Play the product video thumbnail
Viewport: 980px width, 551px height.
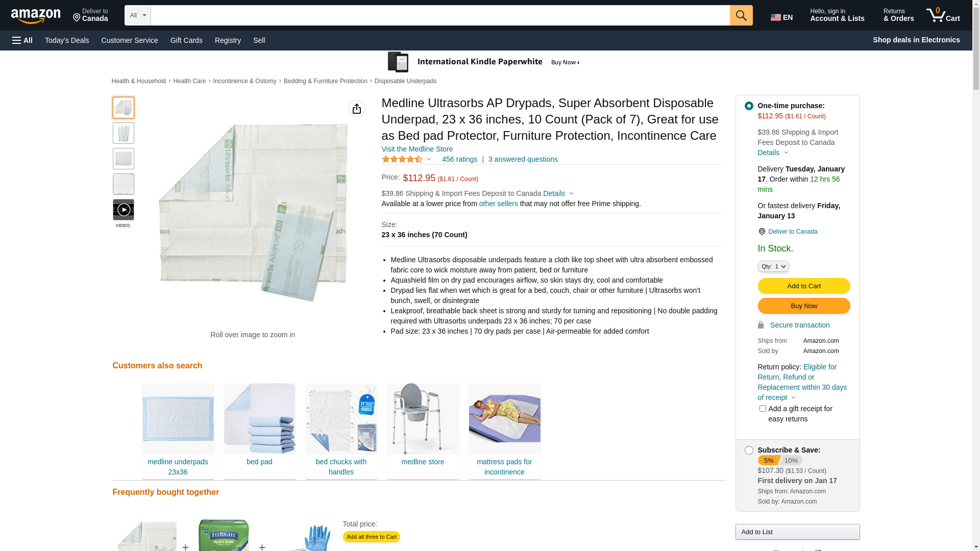pos(124,210)
